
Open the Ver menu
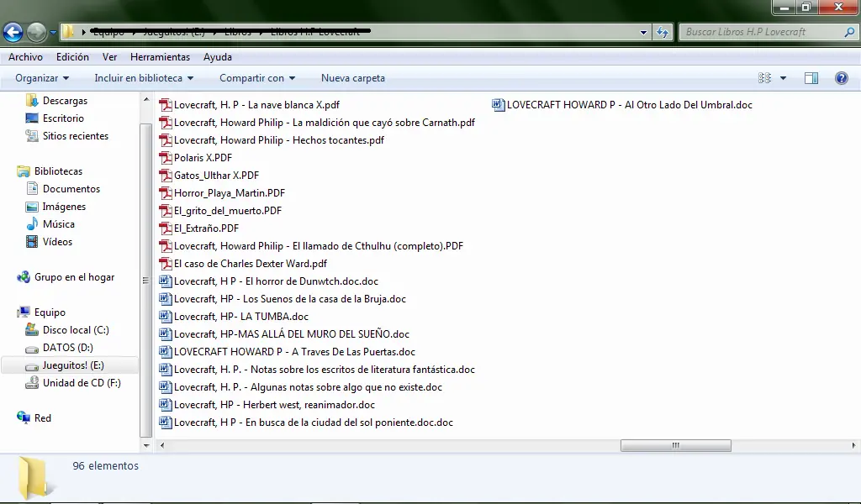click(x=109, y=57)
